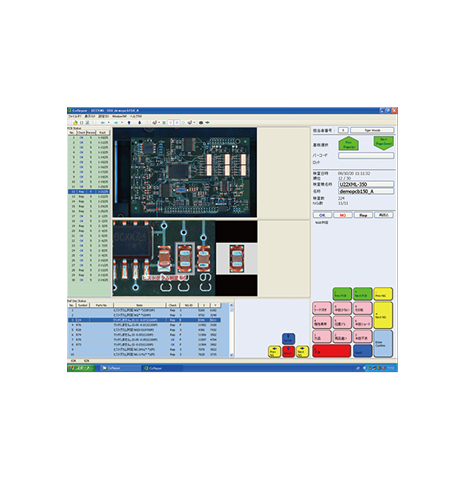The height and width of the screenshot is (480, 465).
Task: Click the yellow Prev NG arrow key
Action: [274, 352]
